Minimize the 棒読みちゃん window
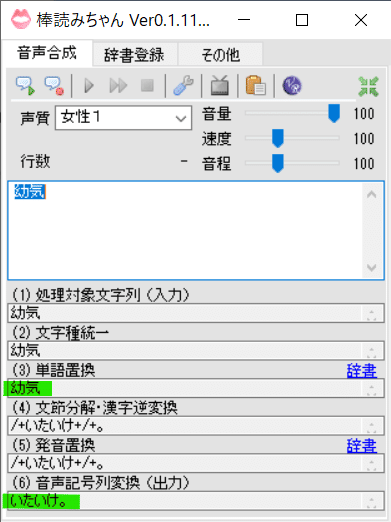The height and width of the screenshot is (522, 391). 244,20
